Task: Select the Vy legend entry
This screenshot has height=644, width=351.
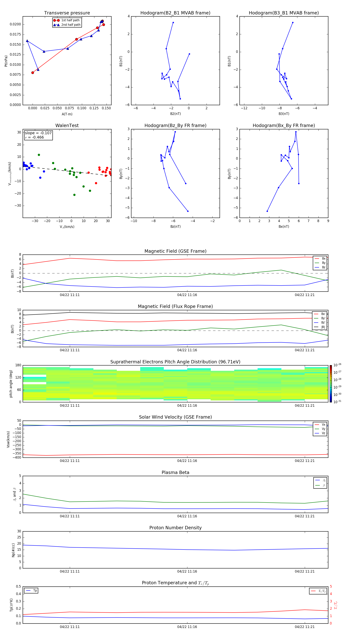Action: 320,429
